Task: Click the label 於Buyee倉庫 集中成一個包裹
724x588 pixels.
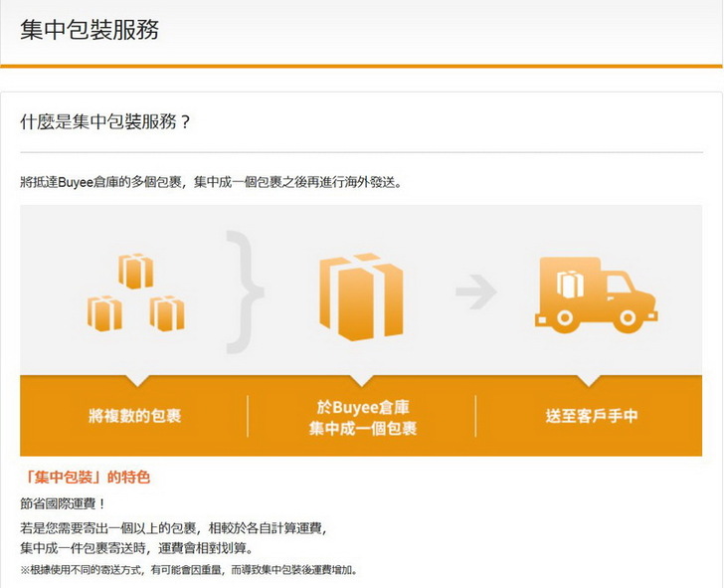Action: click(x=363, y=418)
